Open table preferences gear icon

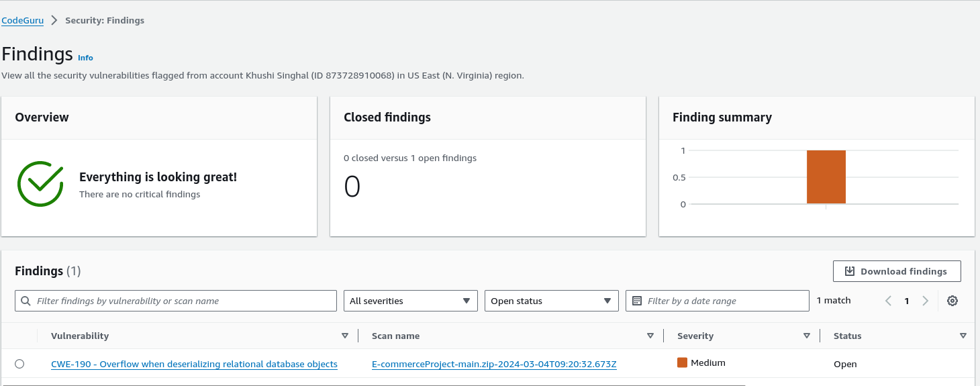pos(952,301)
